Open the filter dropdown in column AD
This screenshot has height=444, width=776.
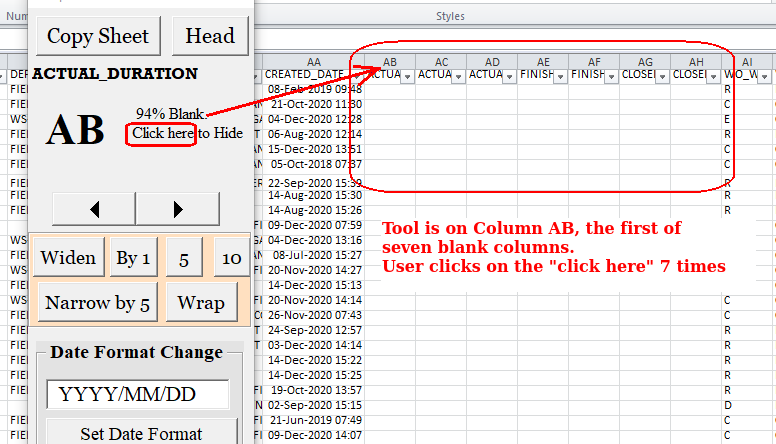pos(509,76)
